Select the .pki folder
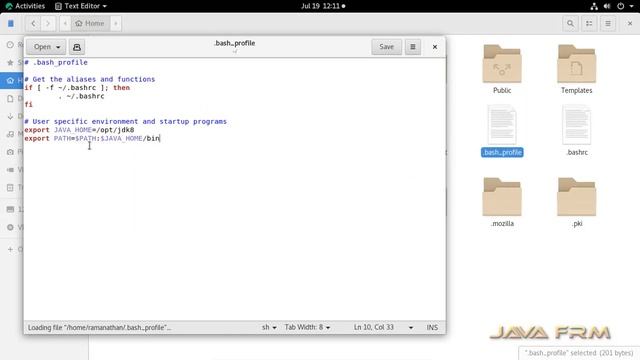This screenshot has width=640, height=360. pos(576,202)
